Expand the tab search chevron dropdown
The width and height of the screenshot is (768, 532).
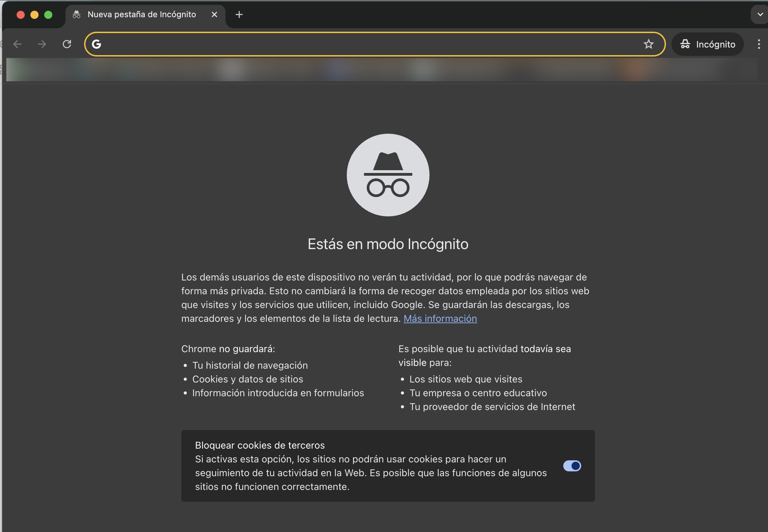[x=760, y=14]
